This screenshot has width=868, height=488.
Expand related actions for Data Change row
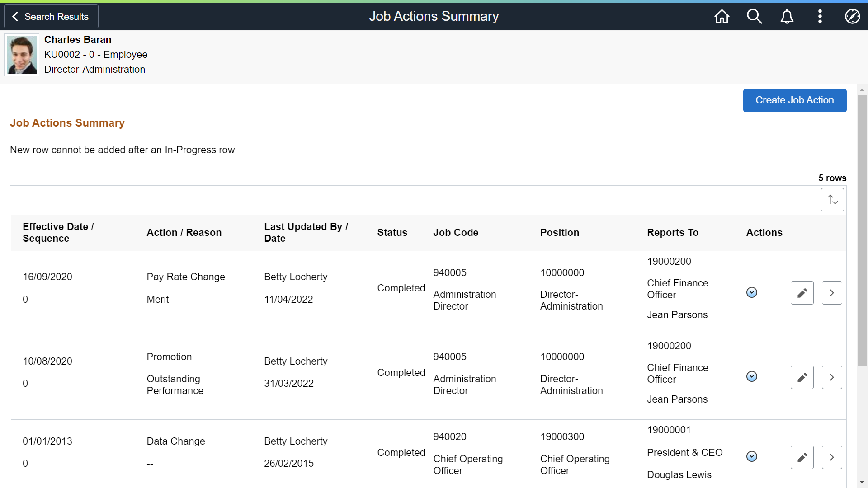[x=751, y=457]
